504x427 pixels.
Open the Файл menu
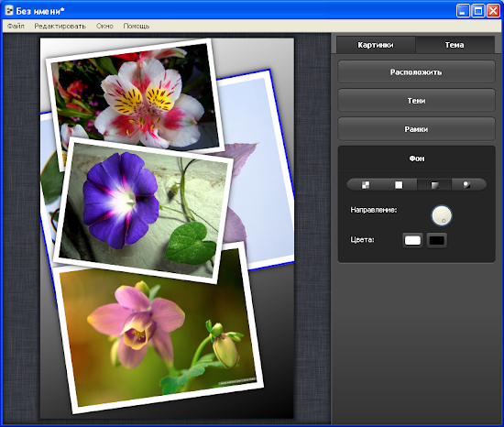(x=16, y=26)
